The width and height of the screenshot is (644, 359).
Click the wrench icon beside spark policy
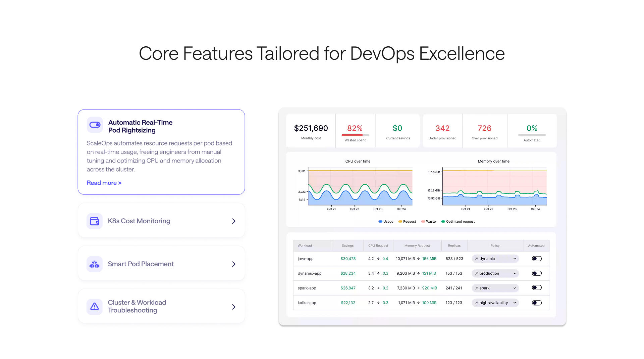(477, 288)
